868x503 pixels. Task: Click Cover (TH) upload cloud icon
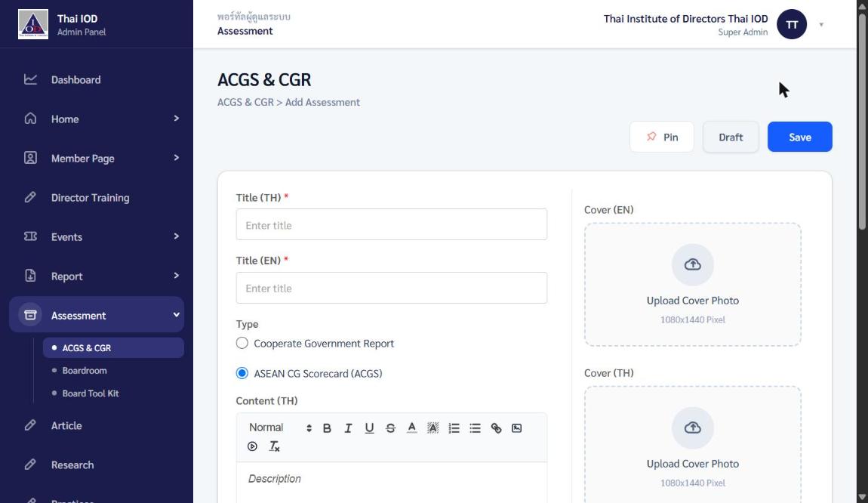click(693, 427)
